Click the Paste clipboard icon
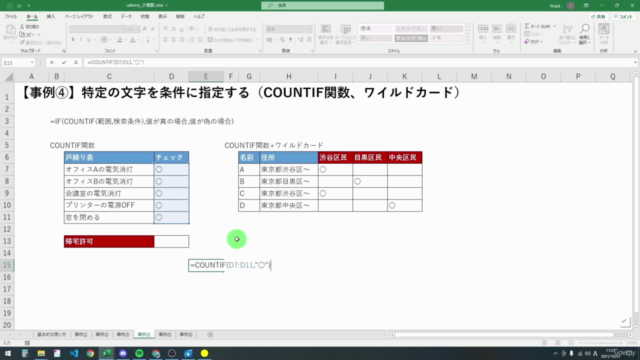The height and width of the screenshot is (360, 640). coord(11,29)
